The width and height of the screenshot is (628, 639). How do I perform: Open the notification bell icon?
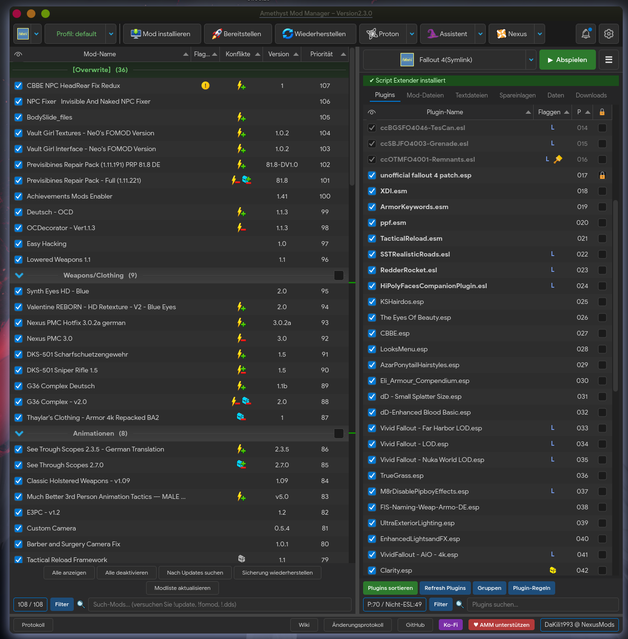[586, 34]
